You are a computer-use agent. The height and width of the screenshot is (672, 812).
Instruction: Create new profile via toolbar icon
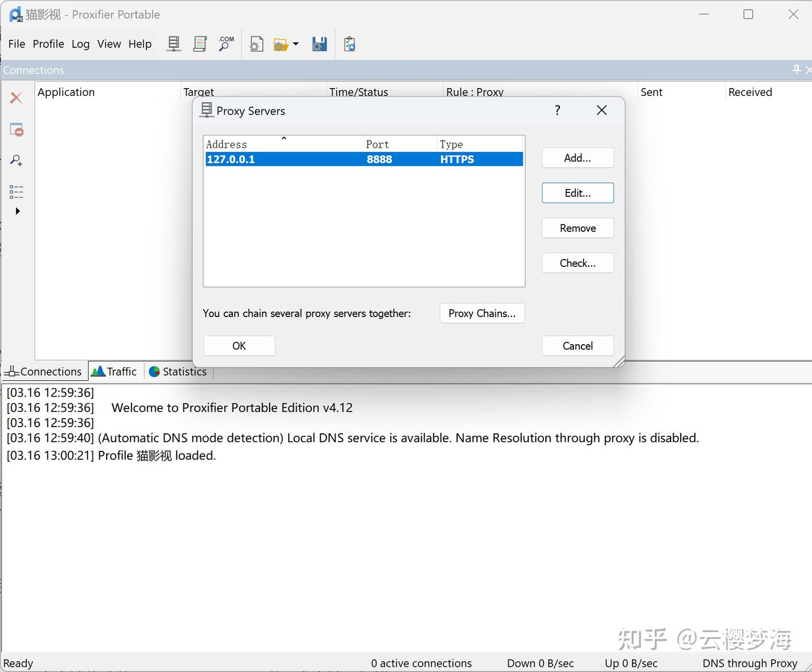[x=257, y=44]
